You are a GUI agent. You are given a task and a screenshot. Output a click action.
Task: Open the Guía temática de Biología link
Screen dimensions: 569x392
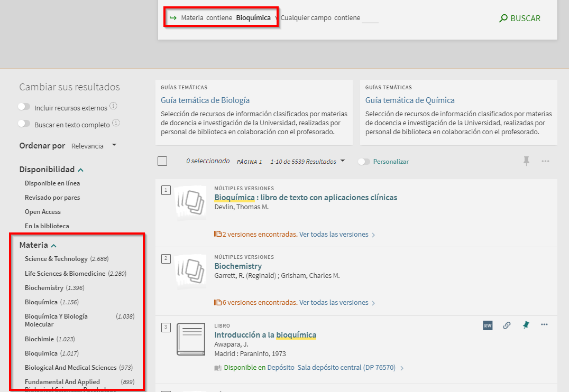(205, 100)
